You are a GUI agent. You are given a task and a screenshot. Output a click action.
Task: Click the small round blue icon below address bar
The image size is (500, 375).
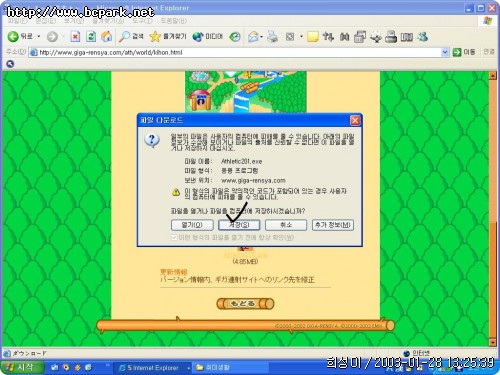point(10,64)
